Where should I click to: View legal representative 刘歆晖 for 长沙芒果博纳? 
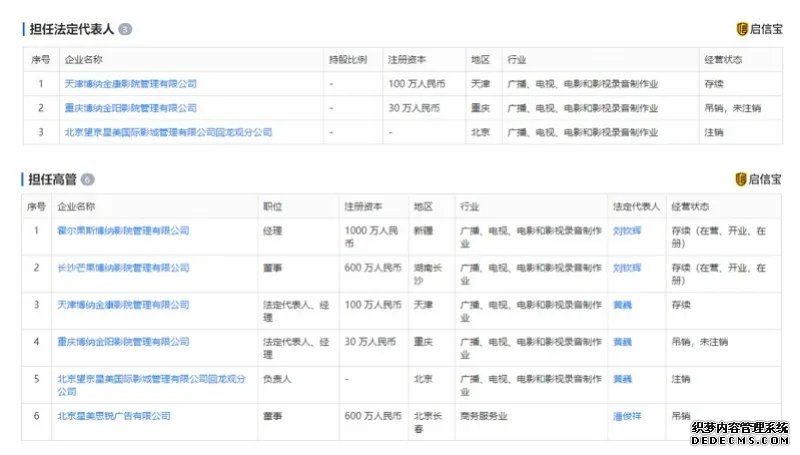(x=627, y=268)
